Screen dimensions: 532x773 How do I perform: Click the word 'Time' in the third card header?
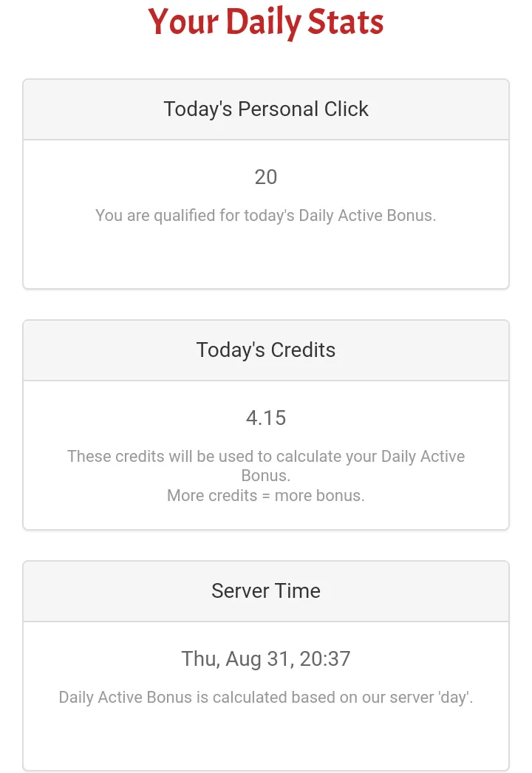pos(299,591)
